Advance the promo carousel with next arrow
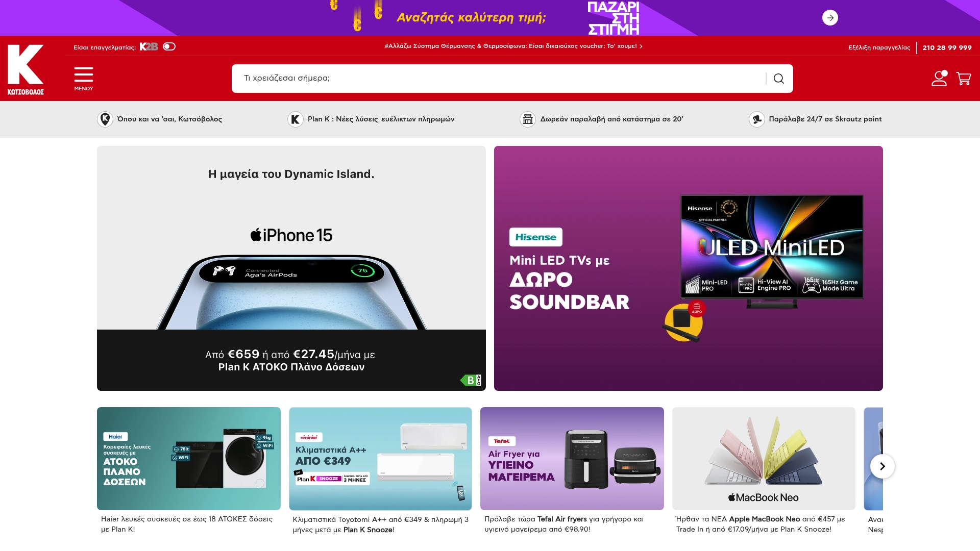Screen dimensions: 980x551 pos(882,466)
